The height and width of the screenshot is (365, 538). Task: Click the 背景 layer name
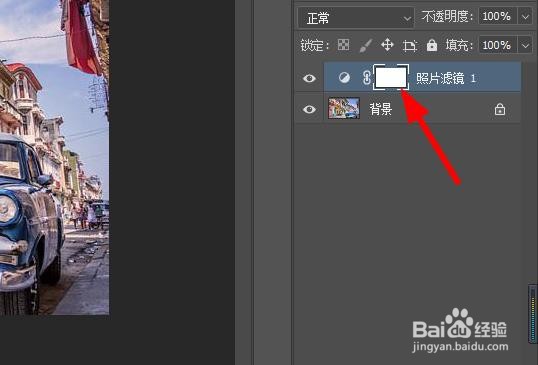pos(381,109)
